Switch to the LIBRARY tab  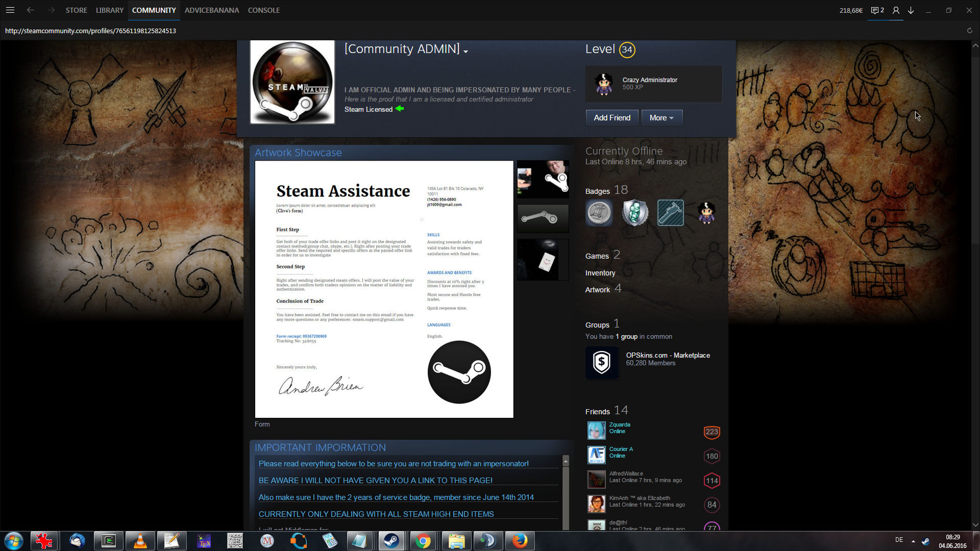(x=110, y=10)
